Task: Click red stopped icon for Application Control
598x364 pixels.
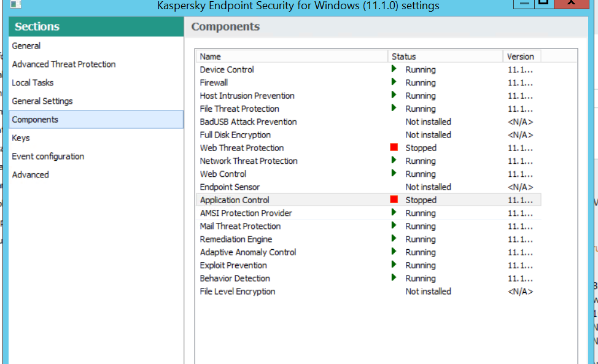Action: point(394,200)
